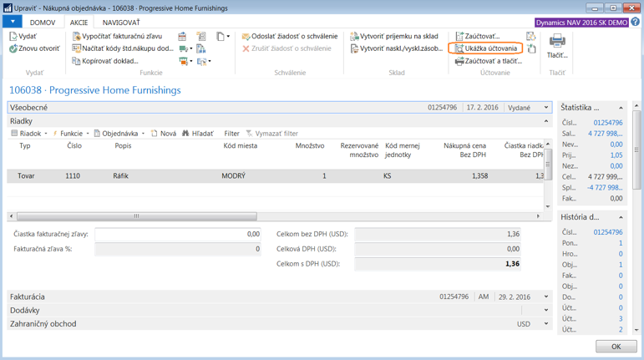Expand the Zahraničný obchod section

[x=546, y=324]
